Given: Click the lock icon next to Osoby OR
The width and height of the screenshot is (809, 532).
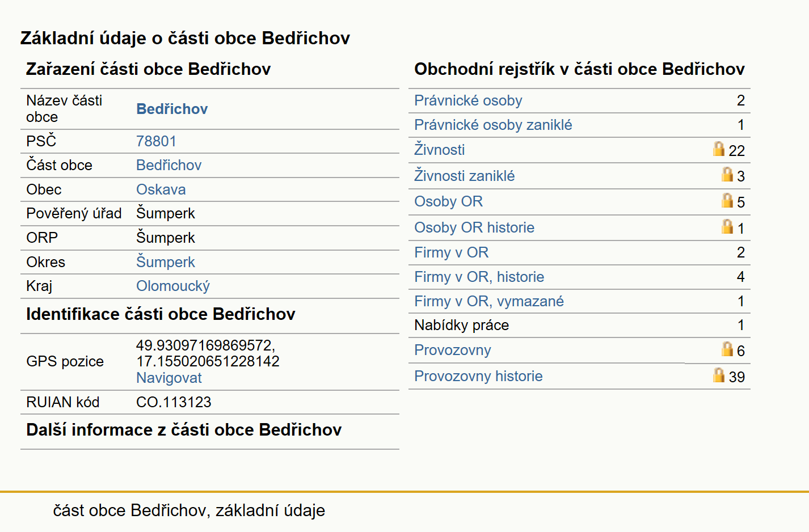Looking at the screenshot, I should (x=727, y=200).
